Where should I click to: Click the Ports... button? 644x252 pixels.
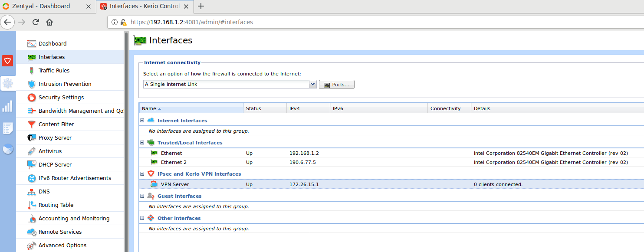click(337, 85)
